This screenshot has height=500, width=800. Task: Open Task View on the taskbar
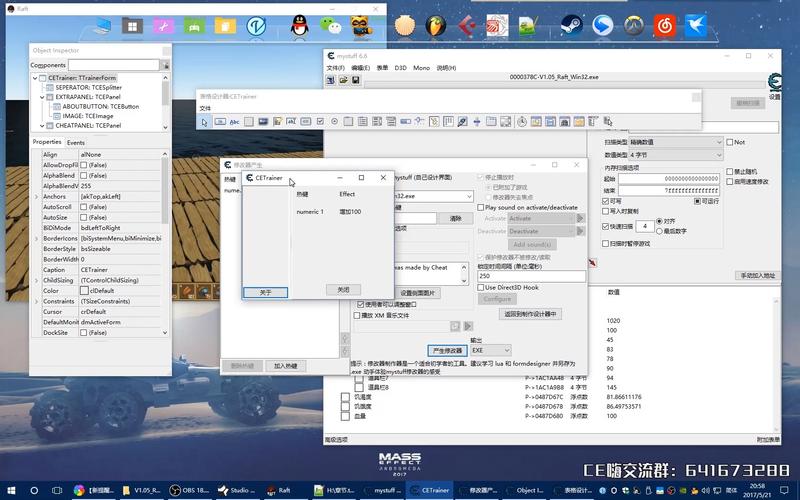[x=57, y=490]
